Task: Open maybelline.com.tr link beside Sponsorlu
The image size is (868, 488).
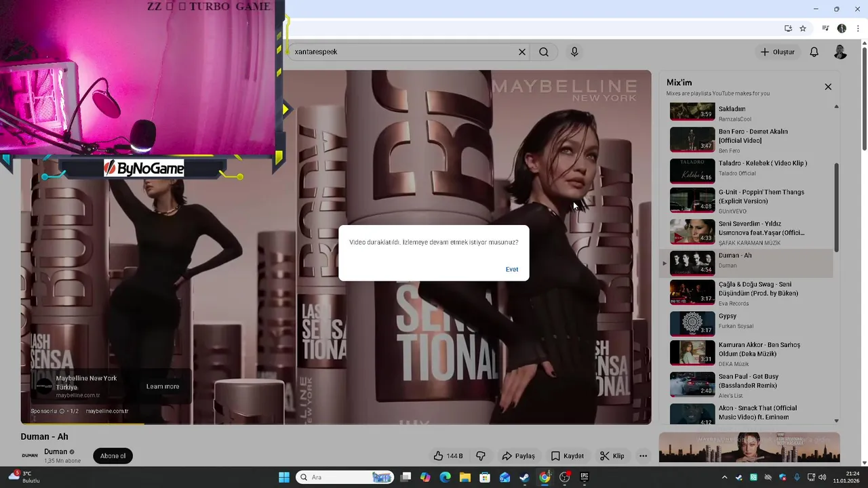Action: click(x=106, y=411)
